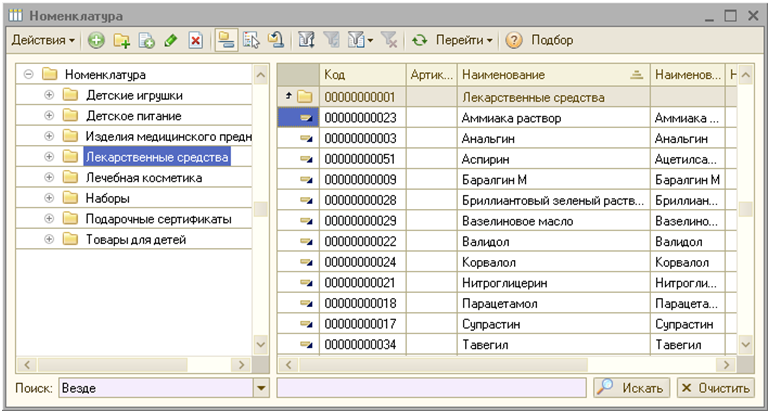
Task: Open the Поиск Везде dropdown arrow
Action: coord(262,388)
